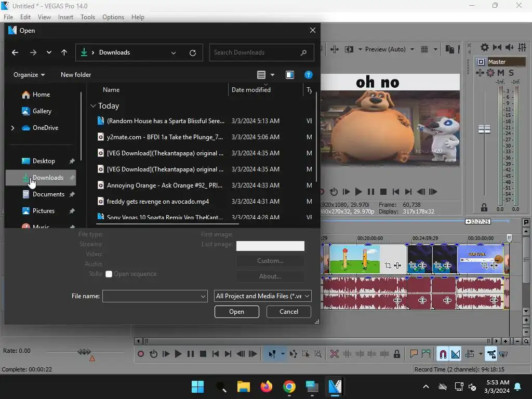
Task: Open Master automation settings gear
Action: (490, 73)
